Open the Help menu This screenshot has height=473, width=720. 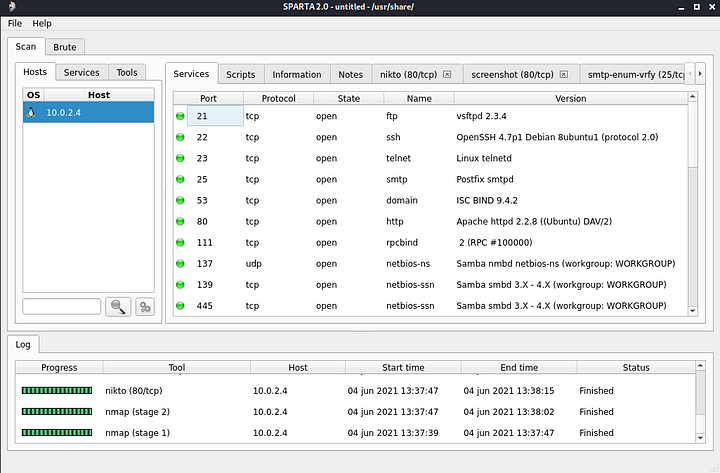coord(42,23)
